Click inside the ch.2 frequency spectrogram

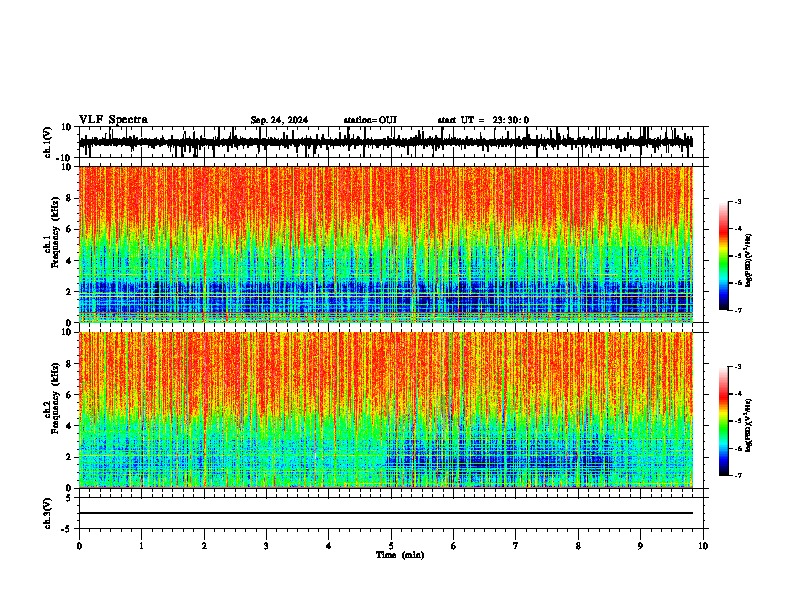pos(386,410)
